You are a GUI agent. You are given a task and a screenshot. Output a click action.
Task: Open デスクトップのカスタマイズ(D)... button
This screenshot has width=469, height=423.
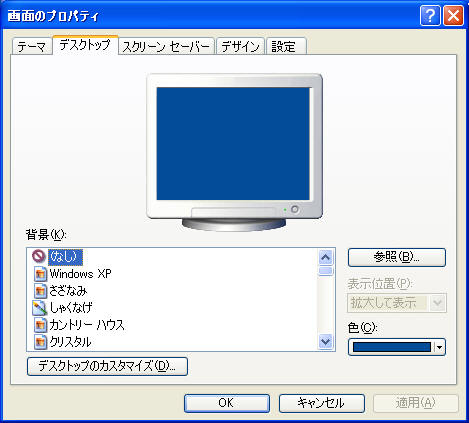107,366
